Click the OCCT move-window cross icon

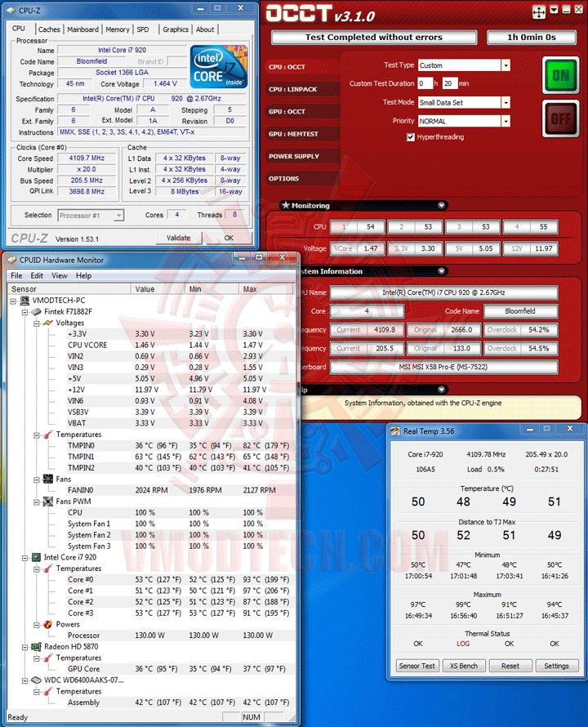539,12
